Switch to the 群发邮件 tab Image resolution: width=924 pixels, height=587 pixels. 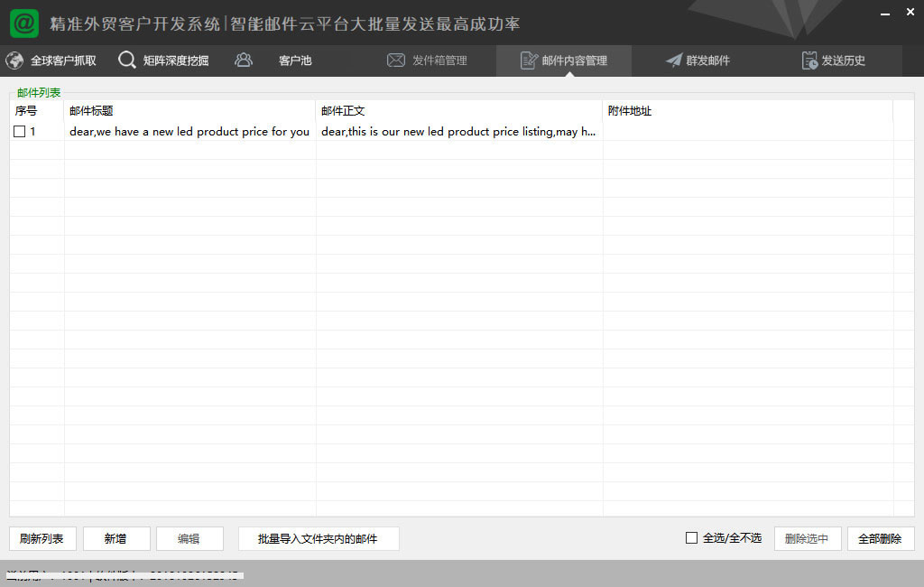707,61
